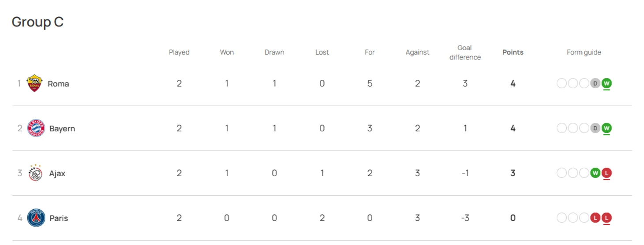Click Bayern's green W form badge

click(x=607, y=128)
